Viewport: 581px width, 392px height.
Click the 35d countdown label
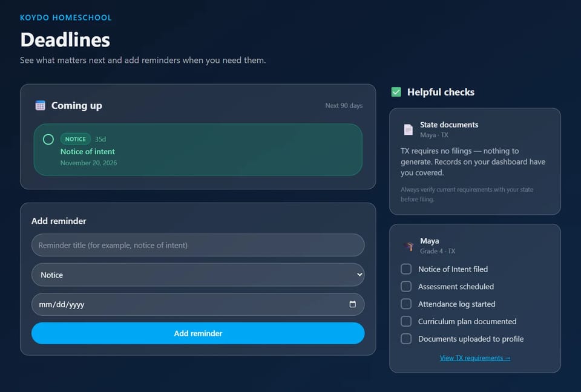point(100,139)
